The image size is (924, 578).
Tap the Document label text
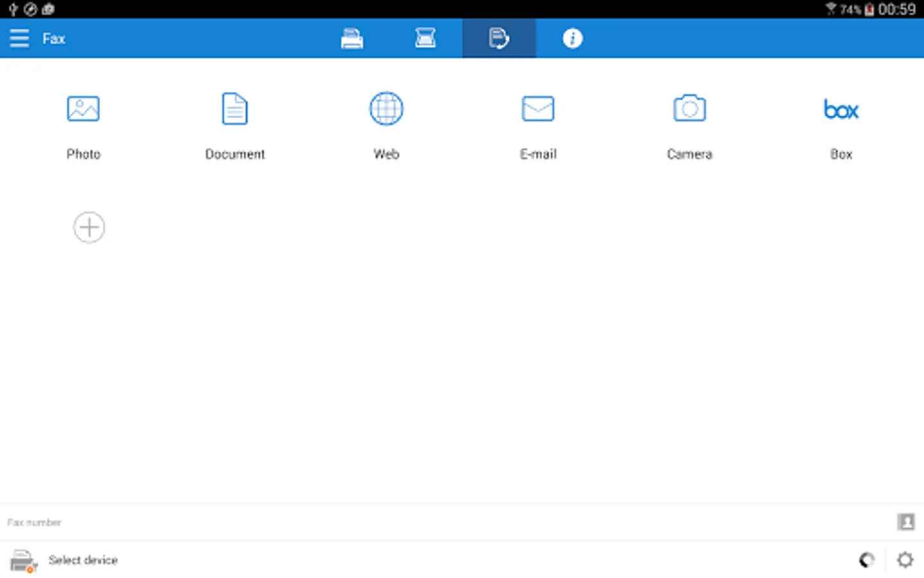pos(235,154)
